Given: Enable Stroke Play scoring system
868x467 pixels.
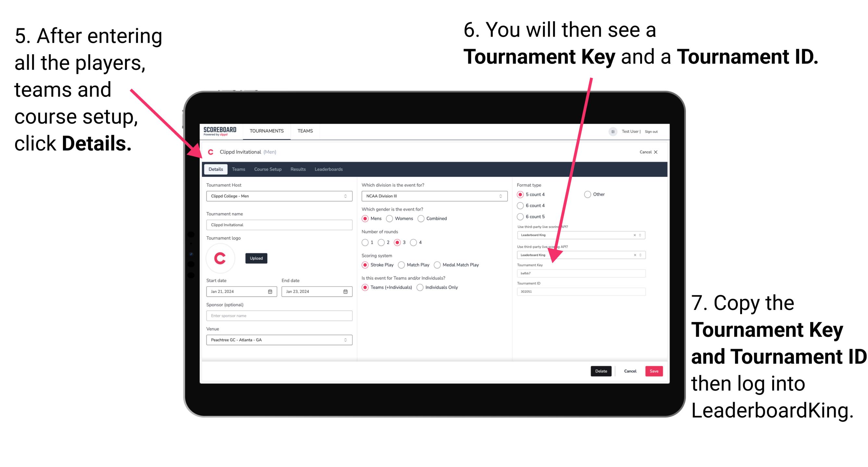Looking at the screenshot, I should click(366, 265).
